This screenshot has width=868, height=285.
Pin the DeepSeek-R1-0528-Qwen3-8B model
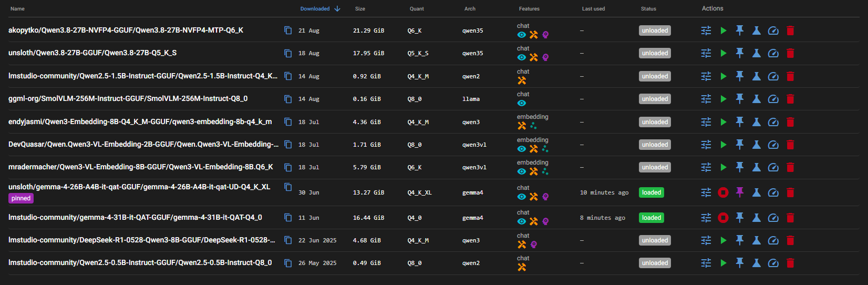pyautogui.click(x=740, y=240)
